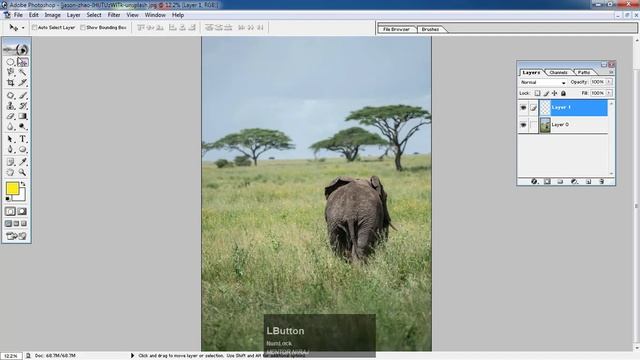Select the Burn tool
Image resolution: width=640 pixels, height=360 pixels.
coord(22,127)
